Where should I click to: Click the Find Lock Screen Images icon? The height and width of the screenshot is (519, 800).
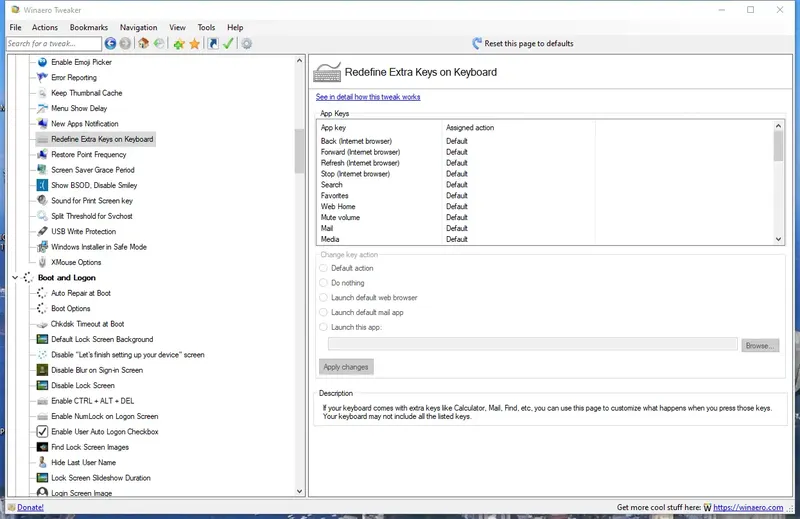click(x=42, y=447)
